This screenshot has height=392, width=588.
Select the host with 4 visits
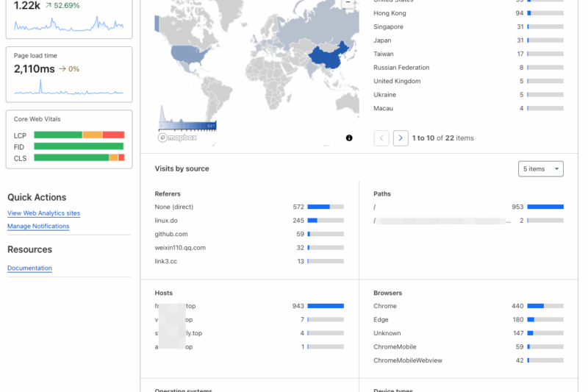249,333
